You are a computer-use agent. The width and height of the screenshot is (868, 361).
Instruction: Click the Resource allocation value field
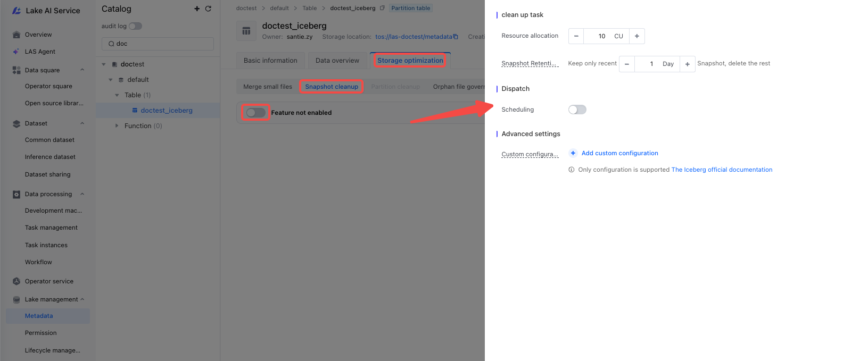(606, 36)
